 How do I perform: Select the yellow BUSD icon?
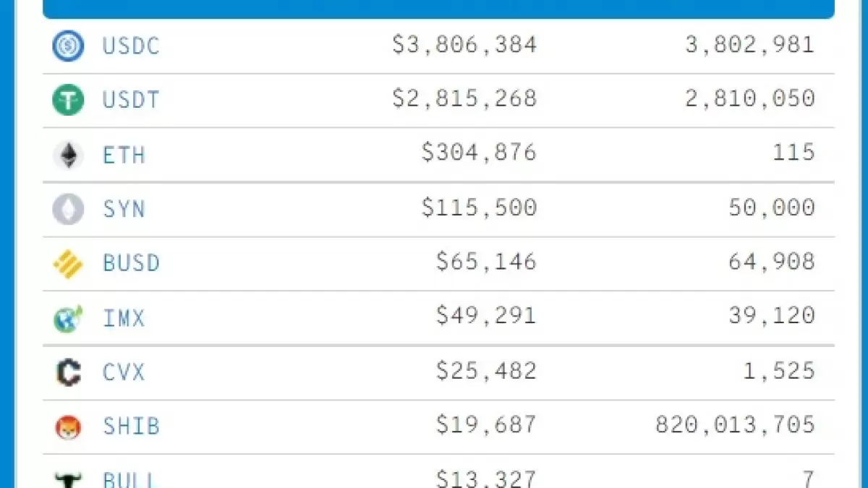click(x=68, y=264)
